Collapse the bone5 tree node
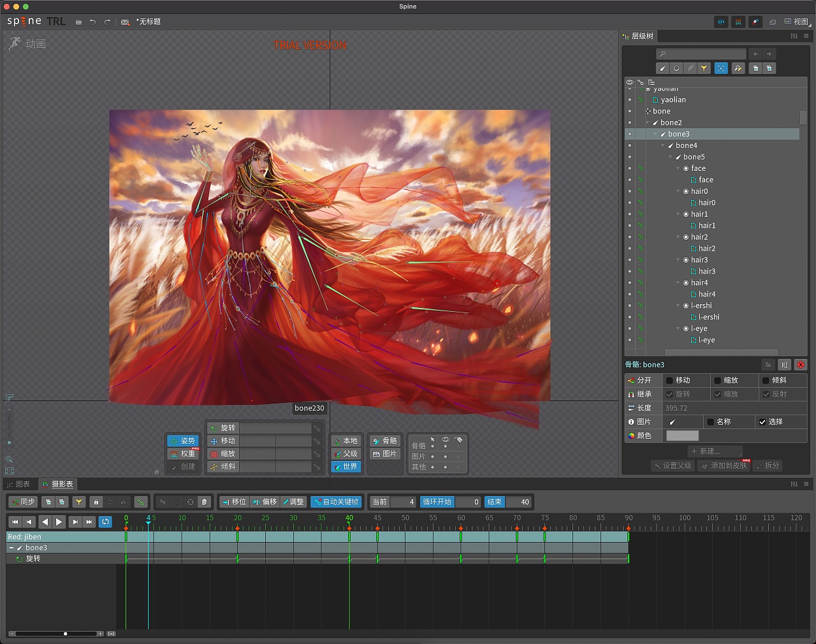Image resolution: width=816 pixels, height=644 pixels. click(x=671, y=157)
